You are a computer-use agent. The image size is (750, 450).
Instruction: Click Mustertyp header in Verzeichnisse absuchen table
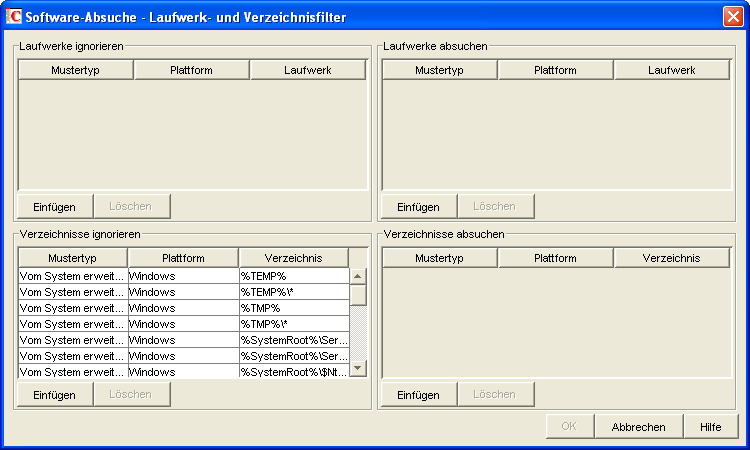440,258
